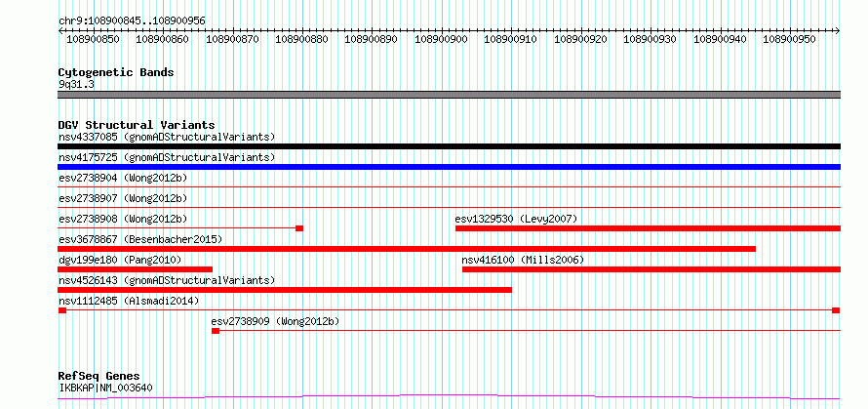
Task: Click ruler position 108900930
Action: pos(651,39)
